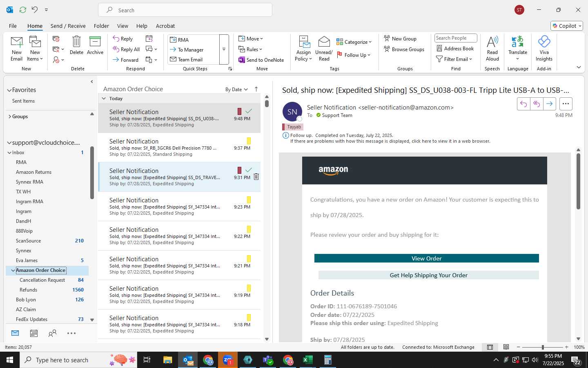
Task: Reply using the reading pane arrow
Action: 523,104
